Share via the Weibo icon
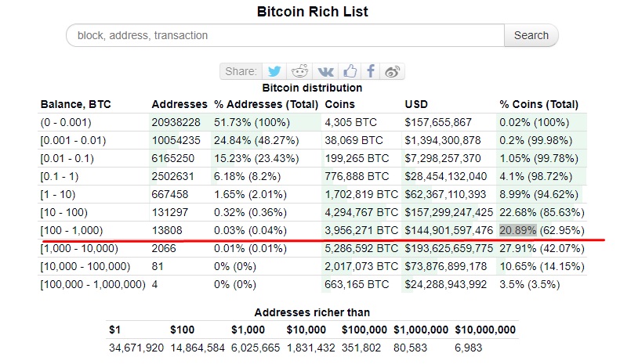Screen dimensions: 620x364 point(393,71)
